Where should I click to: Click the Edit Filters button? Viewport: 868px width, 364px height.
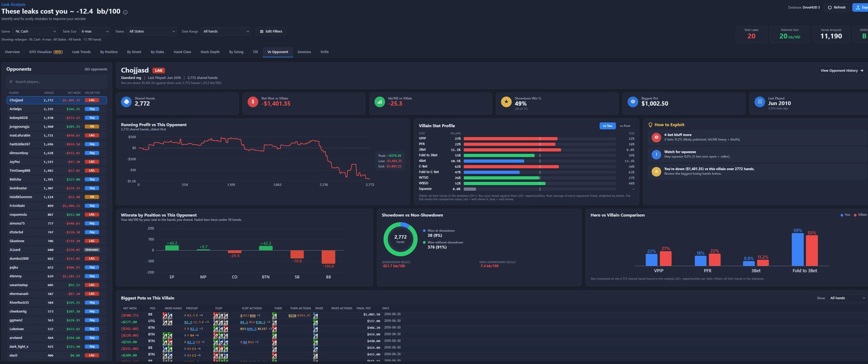(x=271, y=31)
